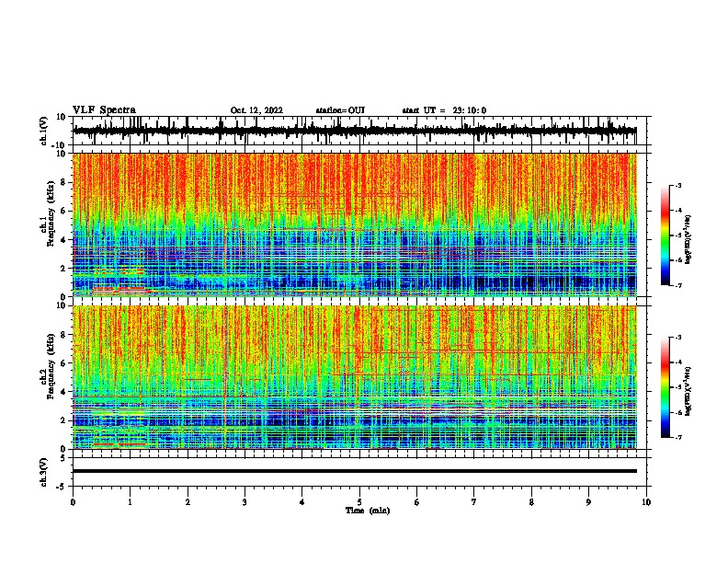
Task: Click time axis tick label "1"
Action: pyautogui.click(x=130, y=502)
